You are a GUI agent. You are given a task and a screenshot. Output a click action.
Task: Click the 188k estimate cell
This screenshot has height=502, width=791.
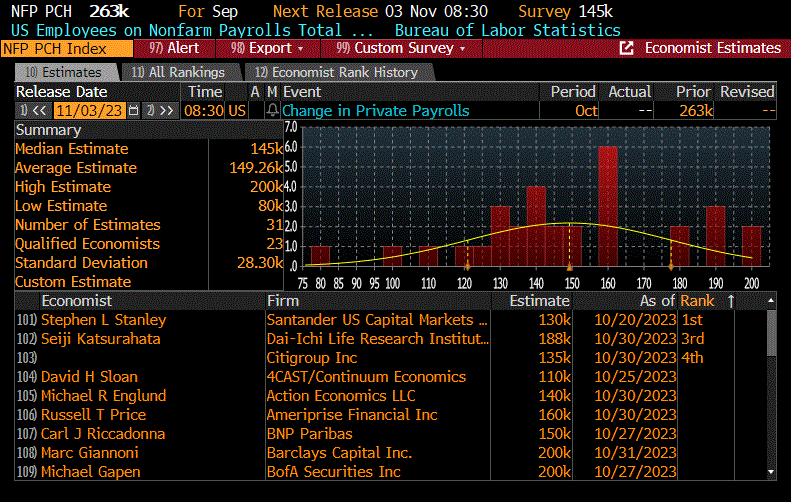[554, 339]
